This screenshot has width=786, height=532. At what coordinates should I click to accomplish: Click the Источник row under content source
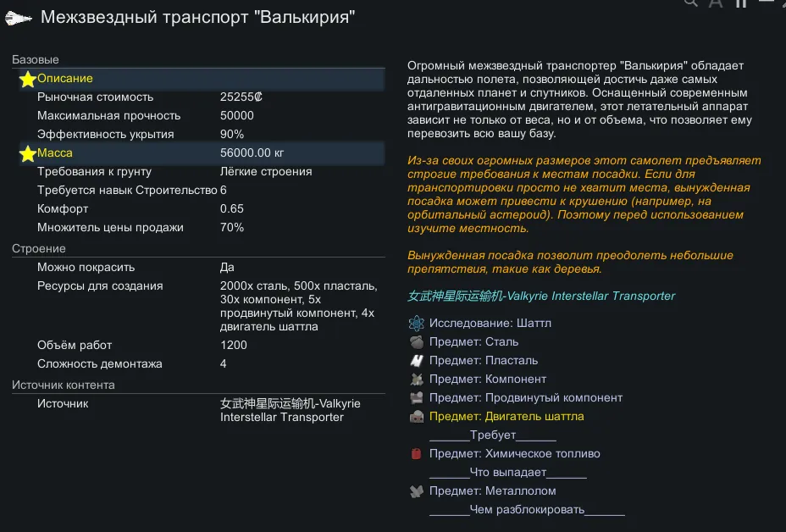click(x=198, y=404)
